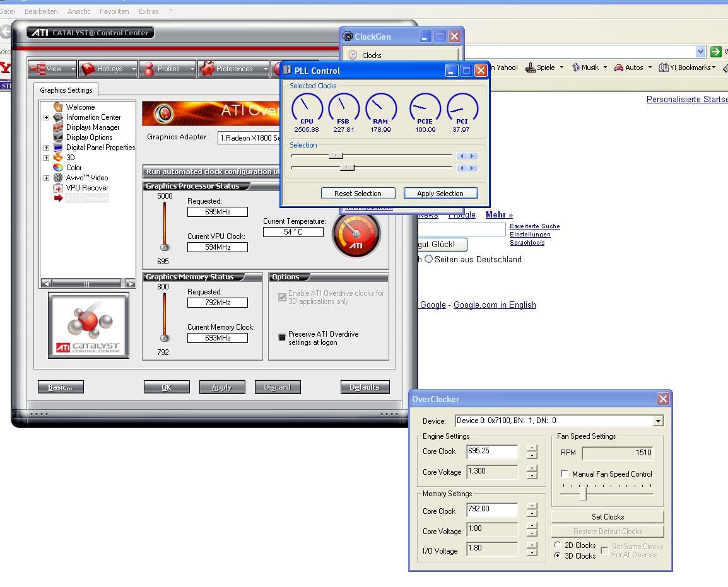Click the Spiele joystick toolbar icon

(x=530, y=67)
